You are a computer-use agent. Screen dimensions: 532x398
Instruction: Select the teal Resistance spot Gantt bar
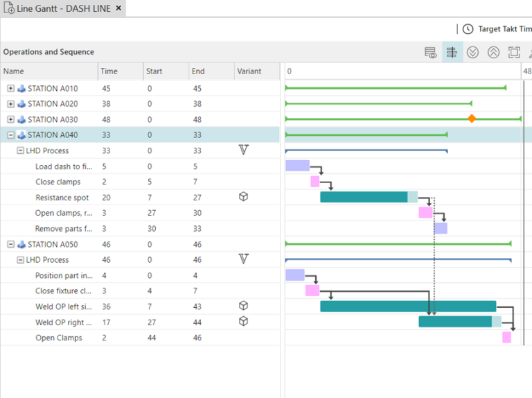364,197
